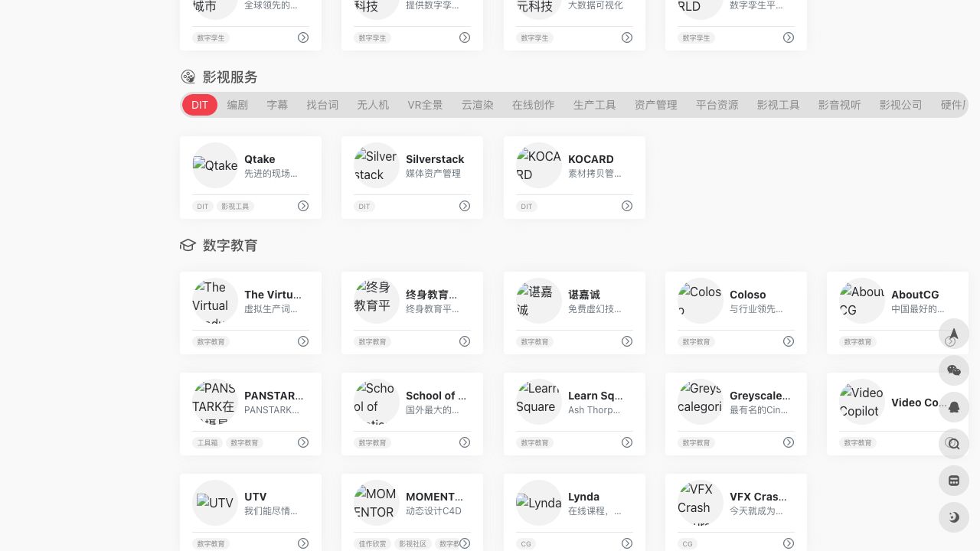Open the KOCARD site card

click(x=590, y=159)
